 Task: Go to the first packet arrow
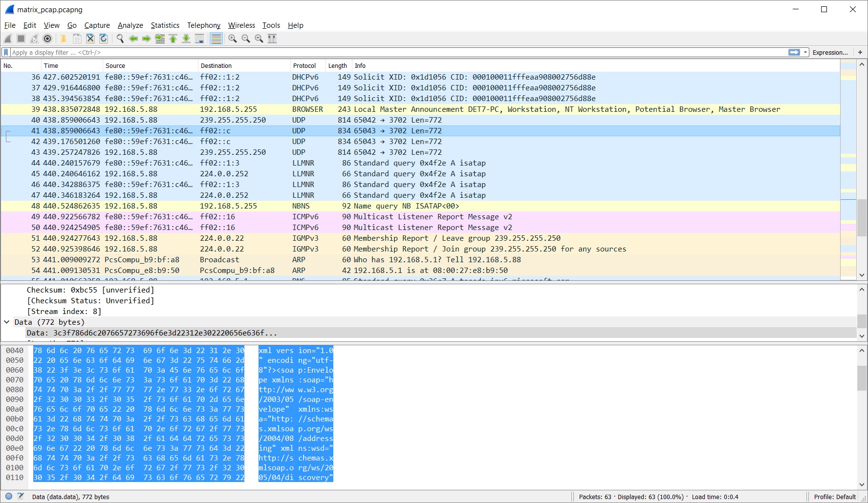pos(173,39)
